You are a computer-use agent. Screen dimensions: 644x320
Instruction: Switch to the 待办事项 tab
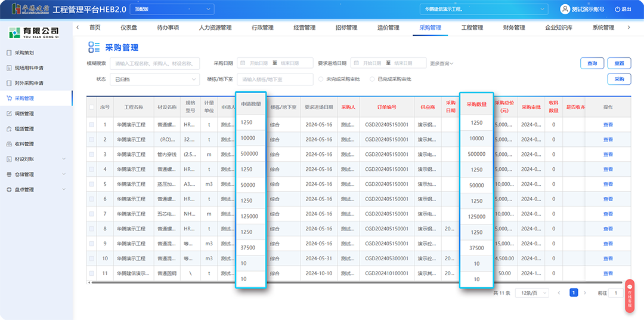[168, 27]
